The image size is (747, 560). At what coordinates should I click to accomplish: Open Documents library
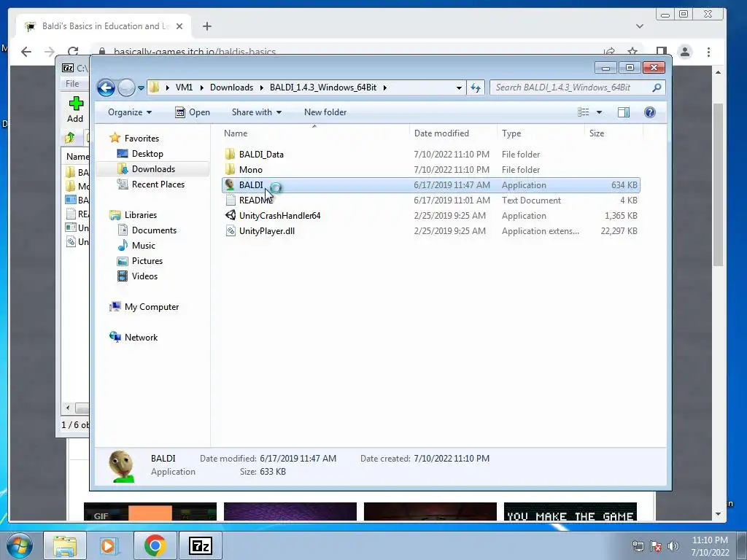[x=154, y=230]
